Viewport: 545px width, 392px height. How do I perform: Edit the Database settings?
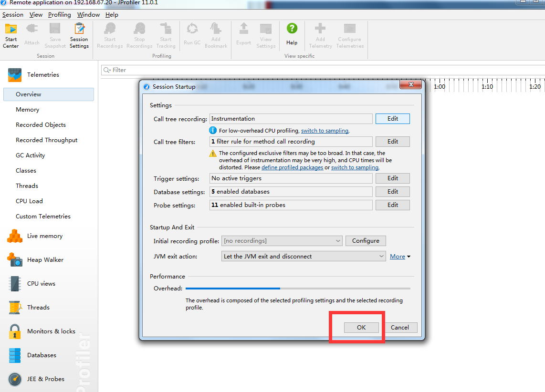393,192
